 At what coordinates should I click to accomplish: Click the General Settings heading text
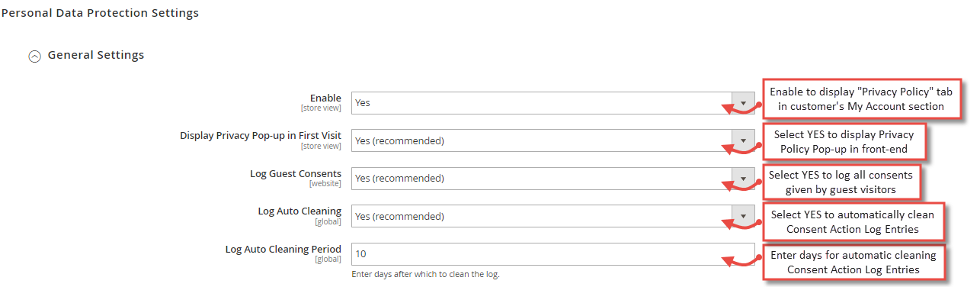tap(96, 55)
